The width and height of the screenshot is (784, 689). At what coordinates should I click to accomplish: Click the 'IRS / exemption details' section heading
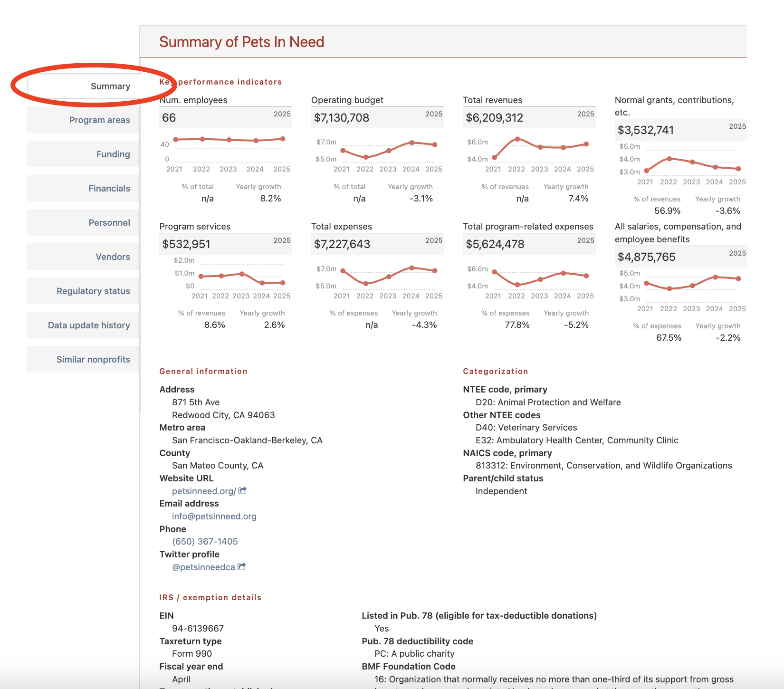coord(210,597)
